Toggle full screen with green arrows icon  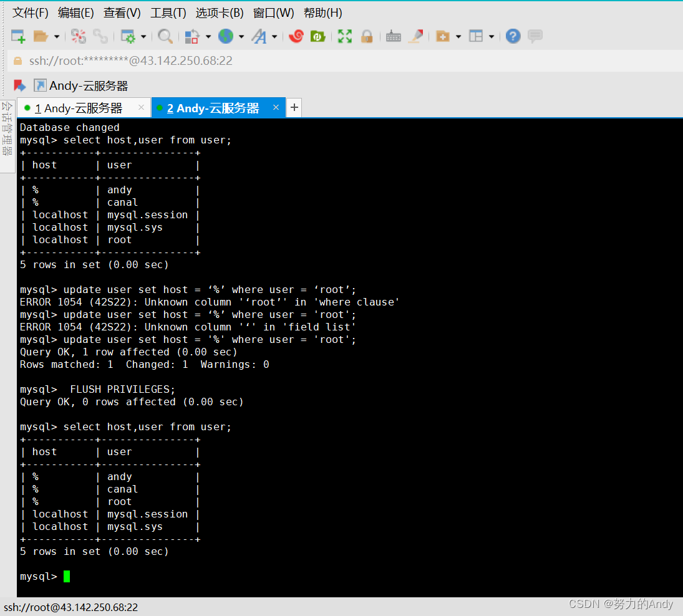click(x=345, y=37)
